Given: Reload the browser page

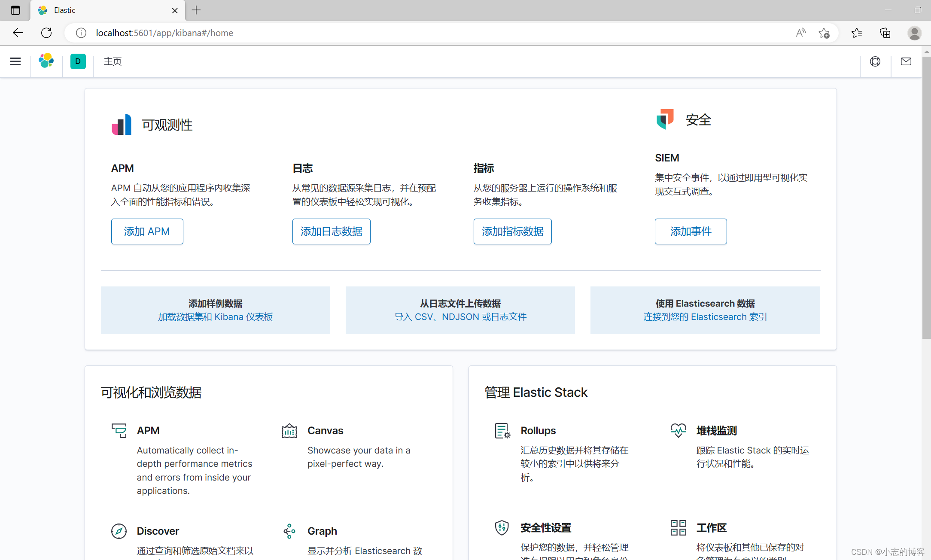Looking at the screenshot, I should click(46, 33).
